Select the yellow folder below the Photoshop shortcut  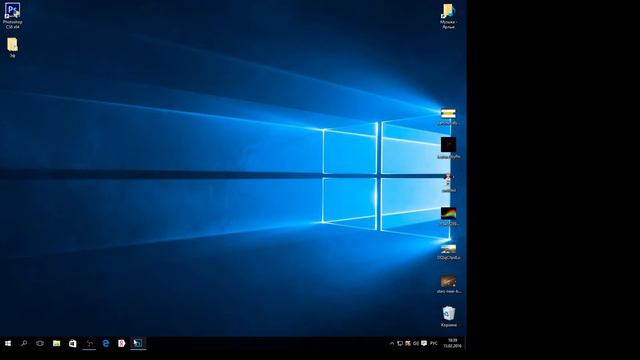click(12, 47)
